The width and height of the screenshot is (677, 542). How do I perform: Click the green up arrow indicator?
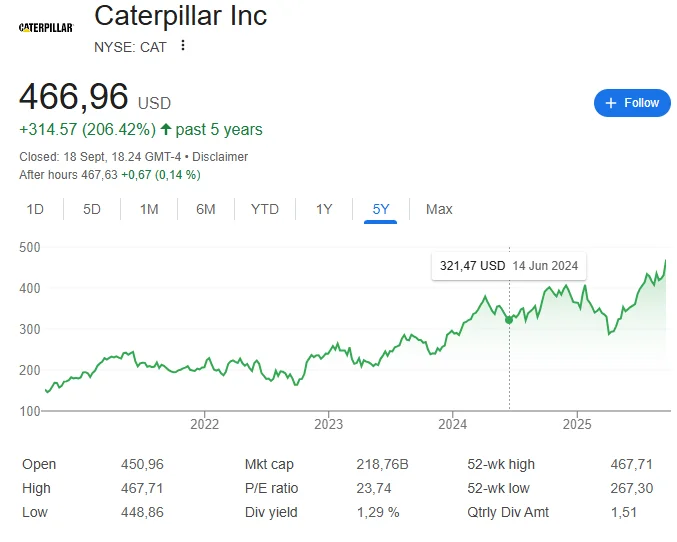coord(166,129)
